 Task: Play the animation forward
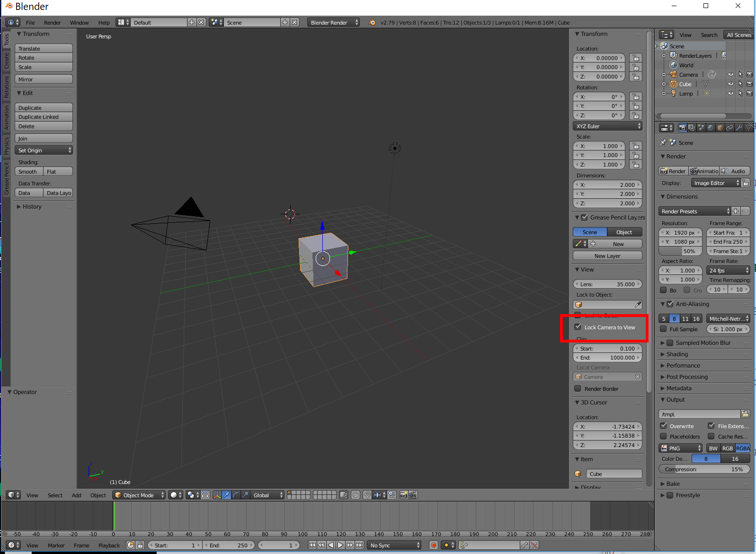click(x=340, y=545)
